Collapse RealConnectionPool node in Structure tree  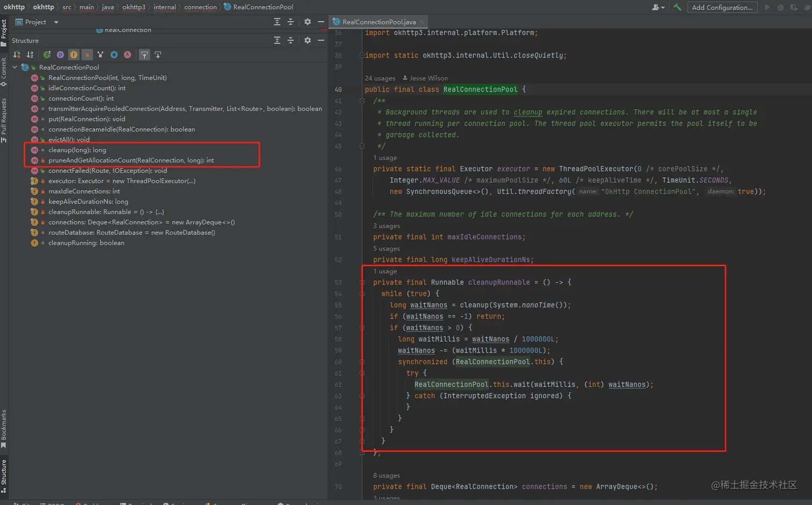pos(15,68)
